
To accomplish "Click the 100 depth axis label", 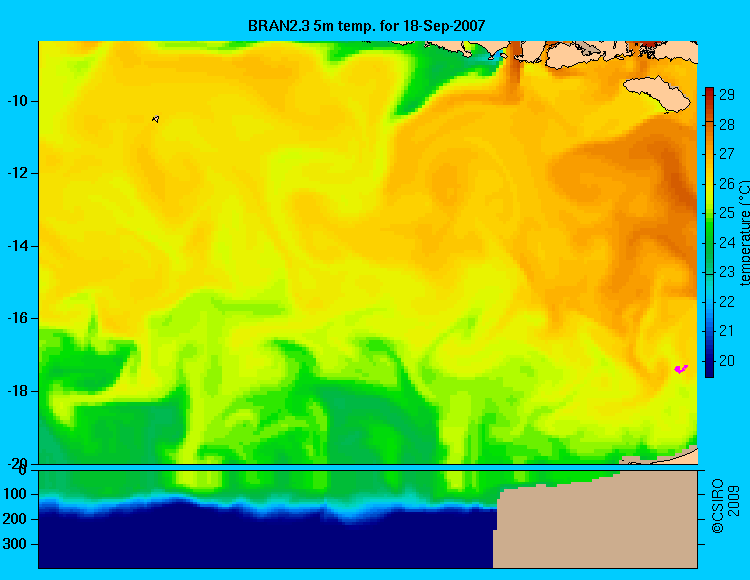I will tap(15, 494).
